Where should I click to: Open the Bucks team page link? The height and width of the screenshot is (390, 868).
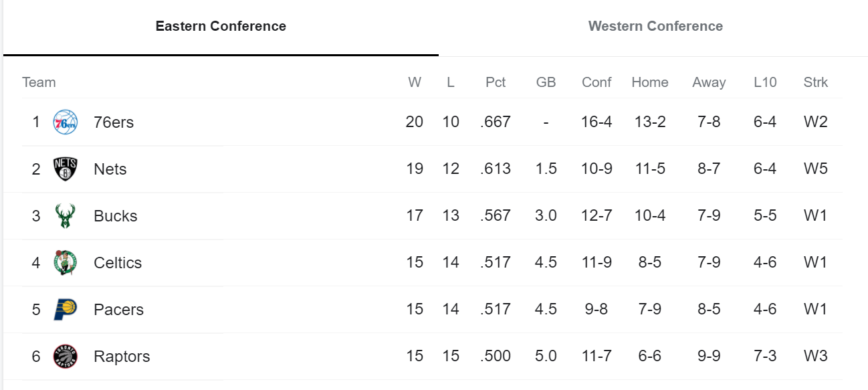pyautogui.click(x=116, y=216)
